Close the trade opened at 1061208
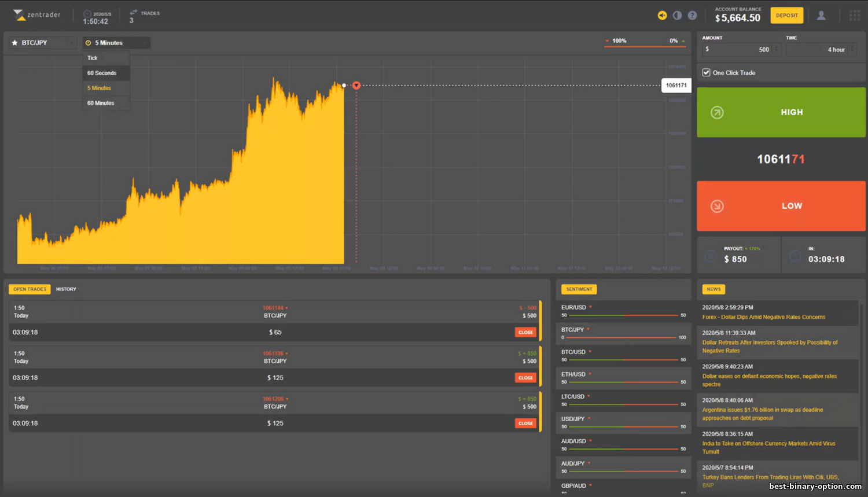This screenshot has width=868, height=497. [525, 424]
